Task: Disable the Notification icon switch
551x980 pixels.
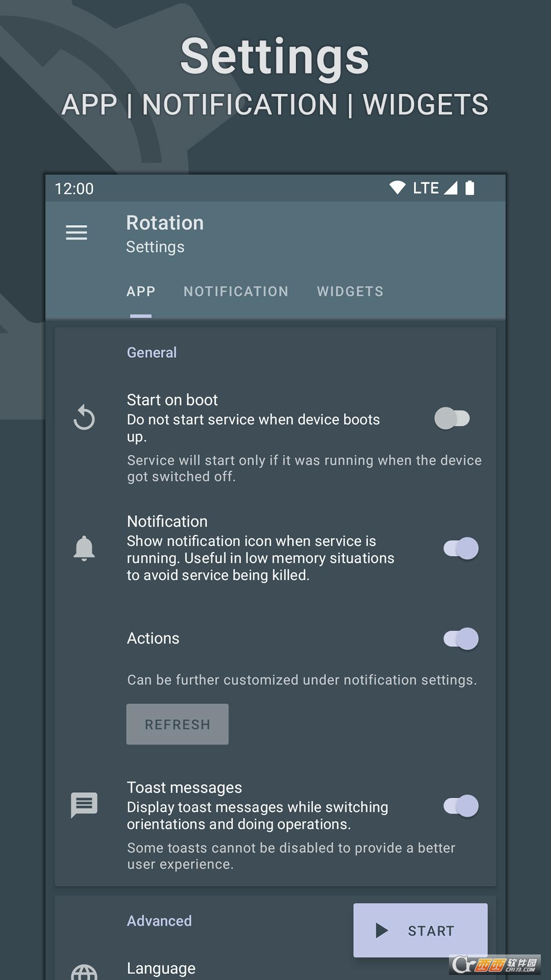Action: [x=461, y=549]
